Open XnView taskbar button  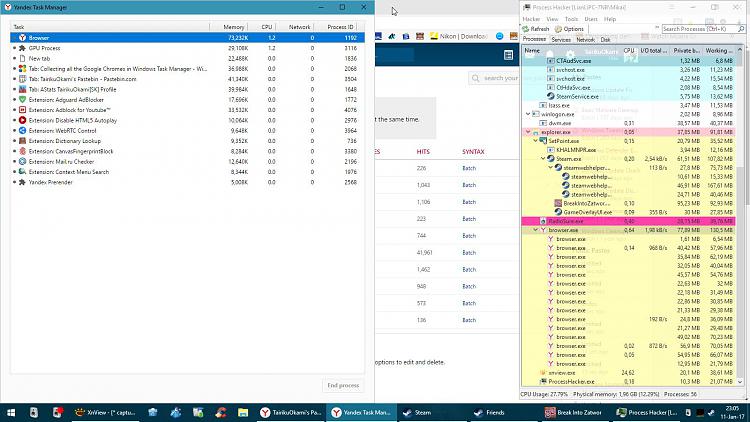point(106,412)
